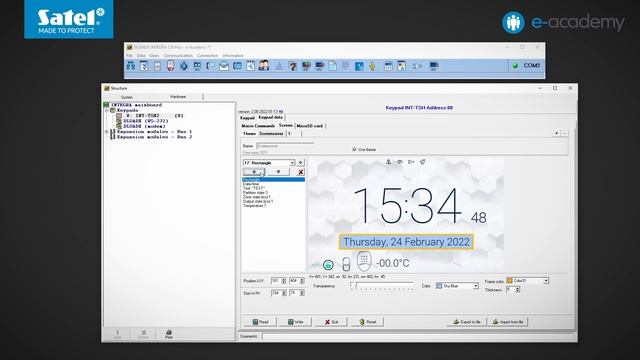
Task: Click the keypad-shaped icon in screen preview
Action: point(364,261)
